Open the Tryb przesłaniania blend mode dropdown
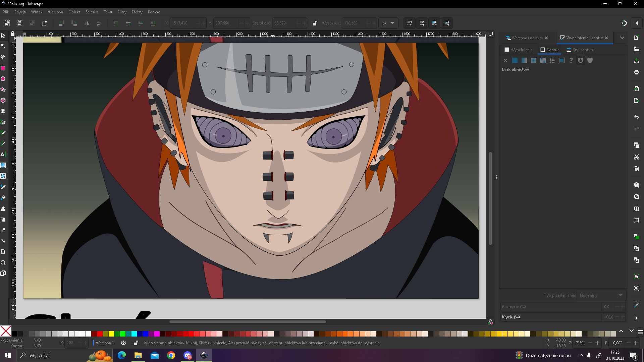Screen dimensions: 644x362 [601, 295]
